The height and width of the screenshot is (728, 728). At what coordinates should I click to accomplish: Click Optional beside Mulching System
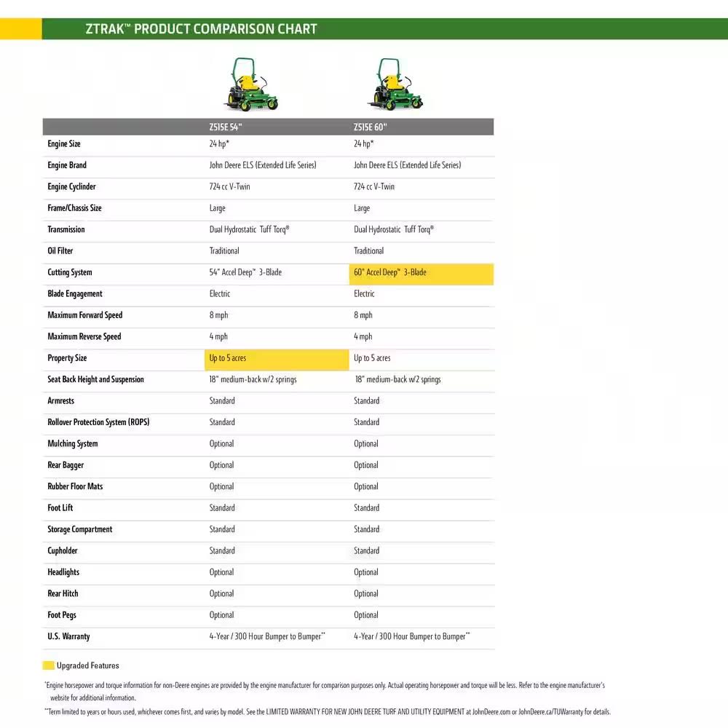(x=221, y=443)
